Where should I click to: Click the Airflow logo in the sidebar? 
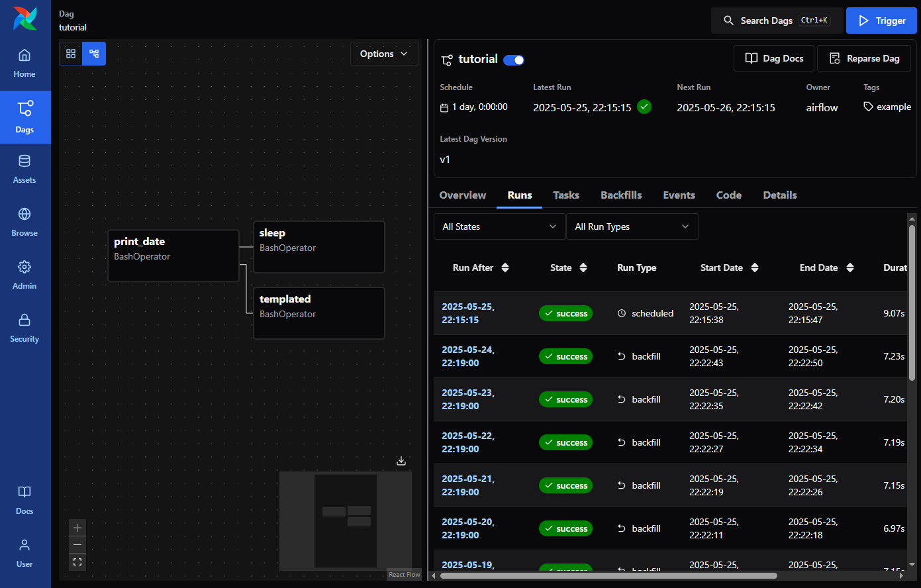click(x=24, y=19)
